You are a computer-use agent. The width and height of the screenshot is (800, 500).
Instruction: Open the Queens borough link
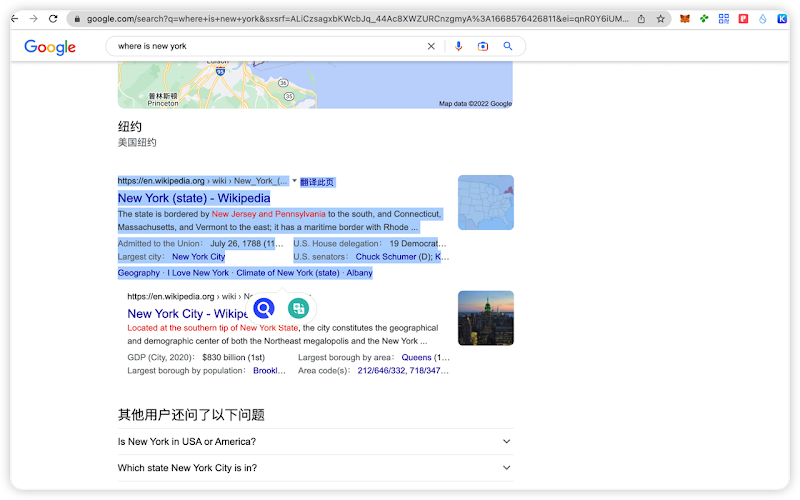(x=416, y=358)
